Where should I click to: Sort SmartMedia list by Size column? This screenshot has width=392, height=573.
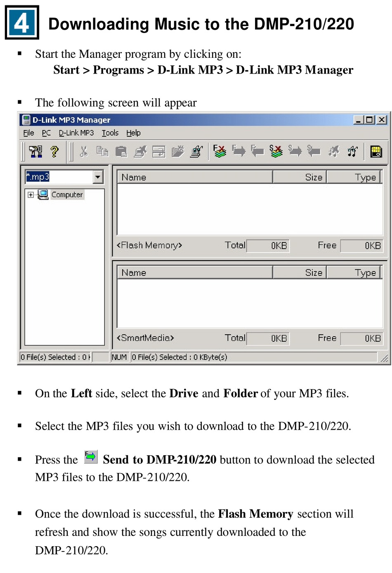[300, 273]
